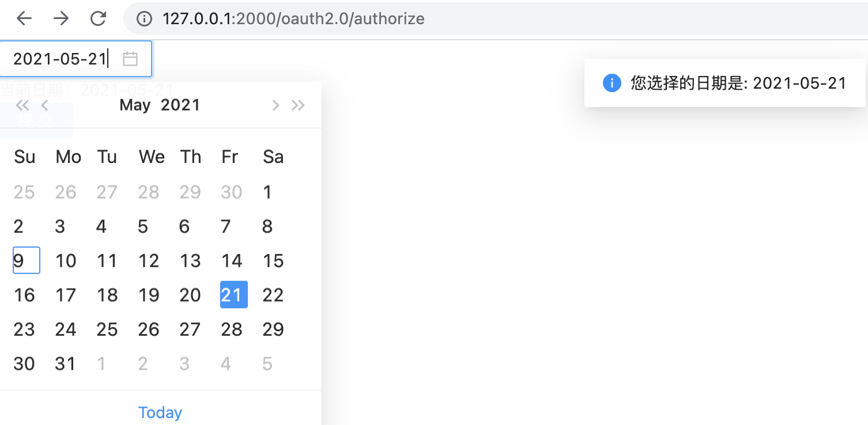Choose May 10 in the calendar
868x425 pixels.
(66, 261)
